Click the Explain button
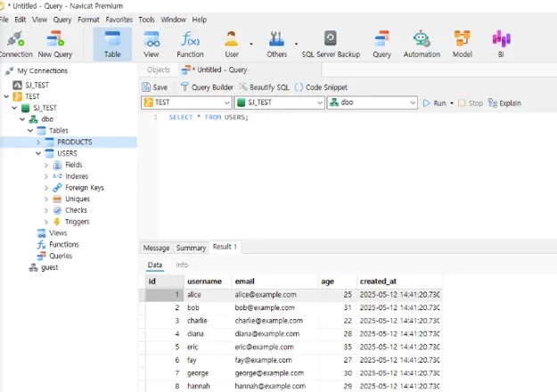Viewport: 557px width, 392px height. [504, 103]
